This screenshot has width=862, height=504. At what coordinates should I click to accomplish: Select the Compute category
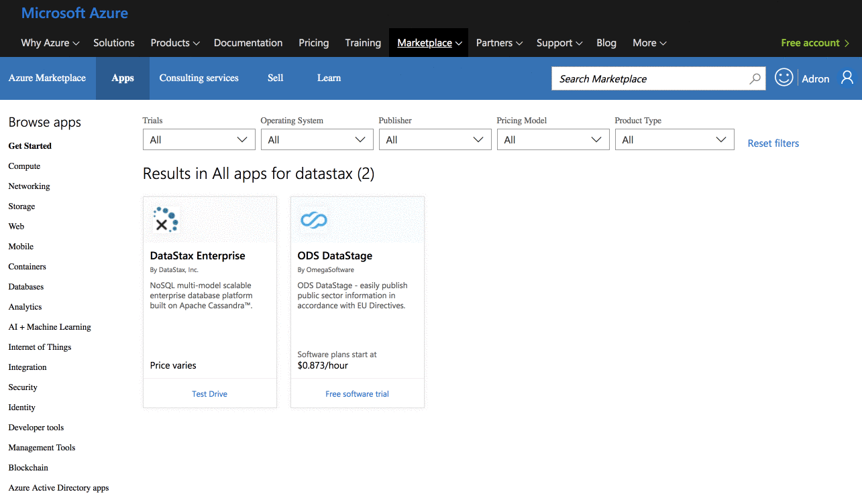pyautogui.click(x=24, y=166)
